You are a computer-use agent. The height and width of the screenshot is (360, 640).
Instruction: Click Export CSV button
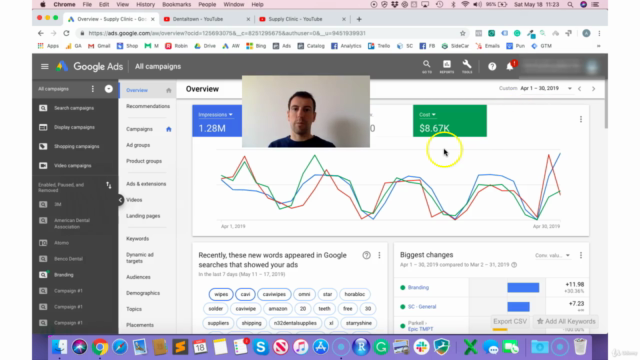[x=510, y=322]
